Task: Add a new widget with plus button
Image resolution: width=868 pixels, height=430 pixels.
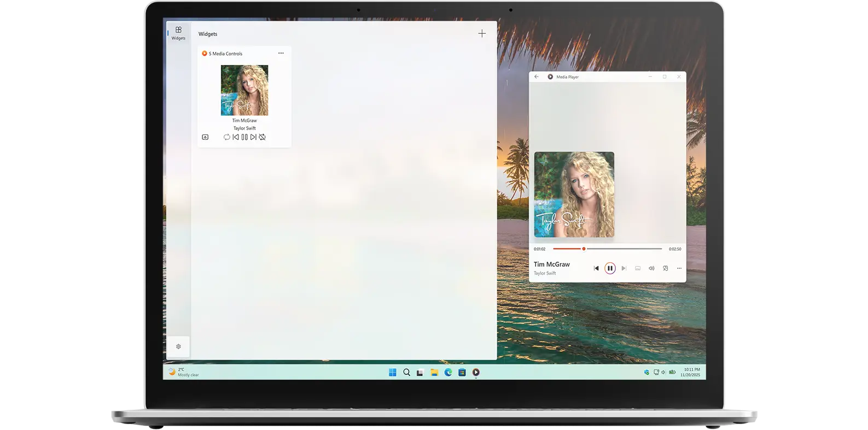Action: [482, 34]
